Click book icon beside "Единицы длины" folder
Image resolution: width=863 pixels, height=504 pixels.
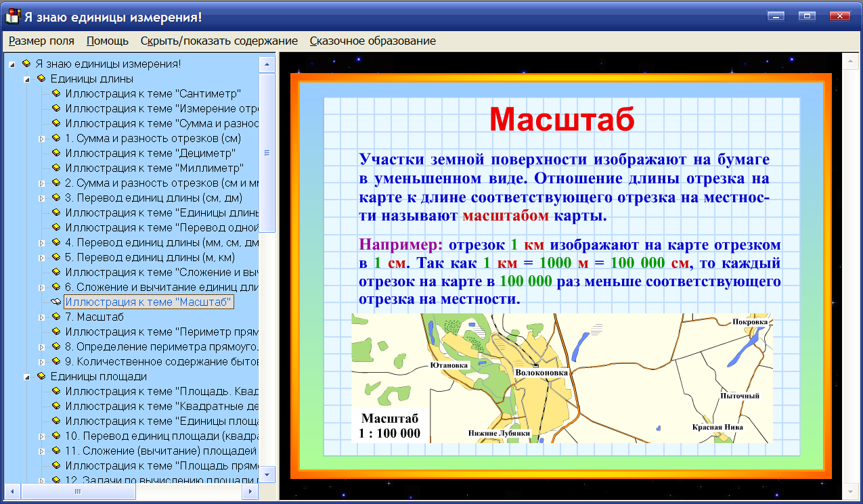click(41, 78)
